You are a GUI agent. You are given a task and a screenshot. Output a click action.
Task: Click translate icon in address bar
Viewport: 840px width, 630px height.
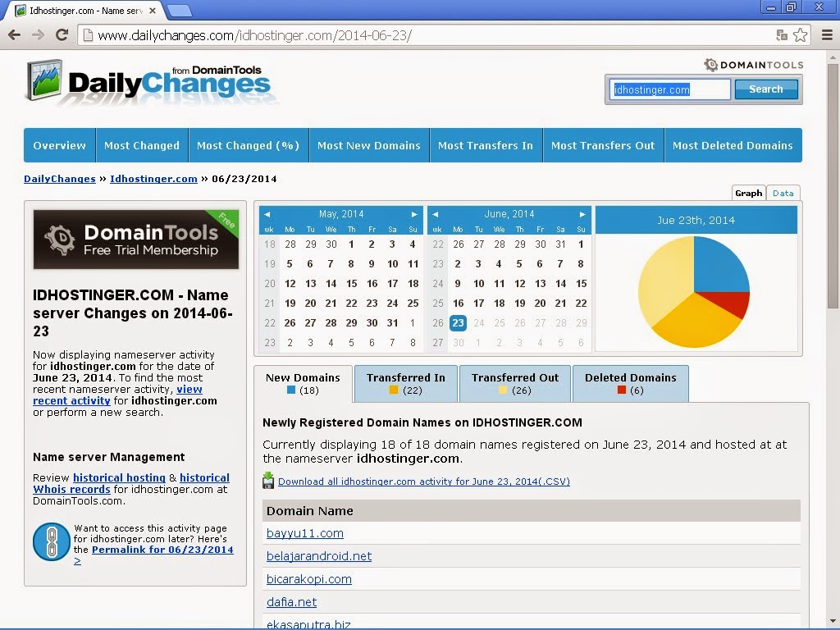[782, 35]
